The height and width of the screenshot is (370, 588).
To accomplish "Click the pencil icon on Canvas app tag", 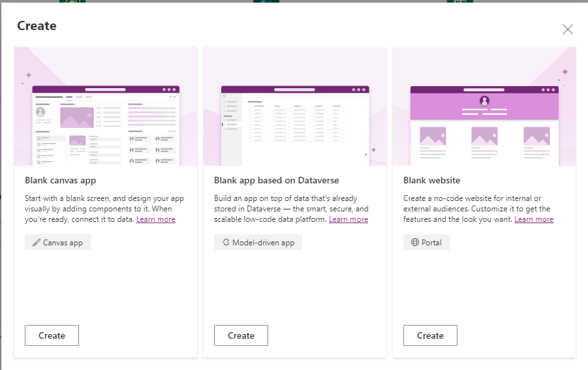I will [x=37, y=243].
